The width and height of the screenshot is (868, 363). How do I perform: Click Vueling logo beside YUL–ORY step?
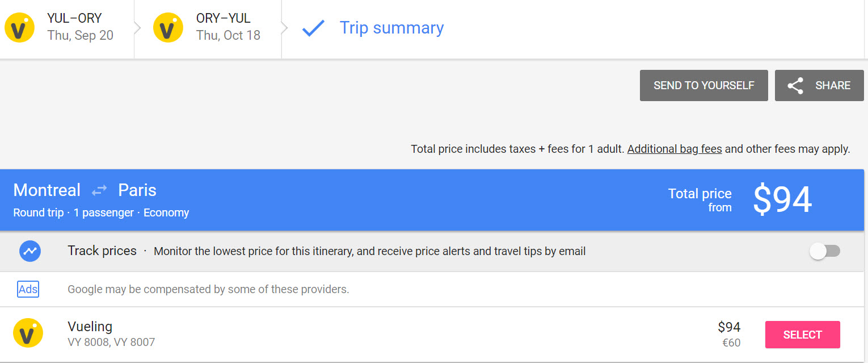click(20, 28)
